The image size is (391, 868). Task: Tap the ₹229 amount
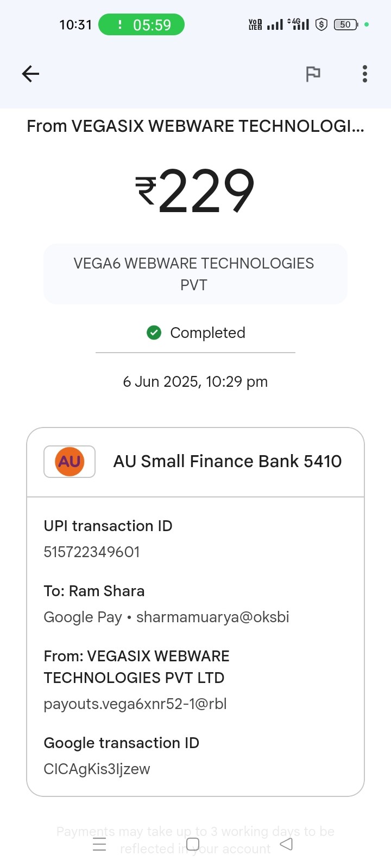pos(195,190)
